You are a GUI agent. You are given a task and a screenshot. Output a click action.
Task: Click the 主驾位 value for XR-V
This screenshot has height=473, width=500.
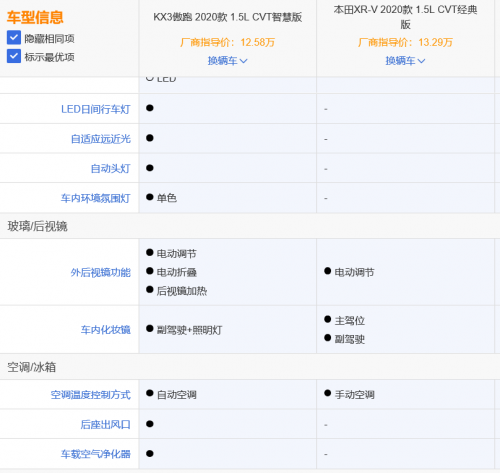tap(350, 321)
